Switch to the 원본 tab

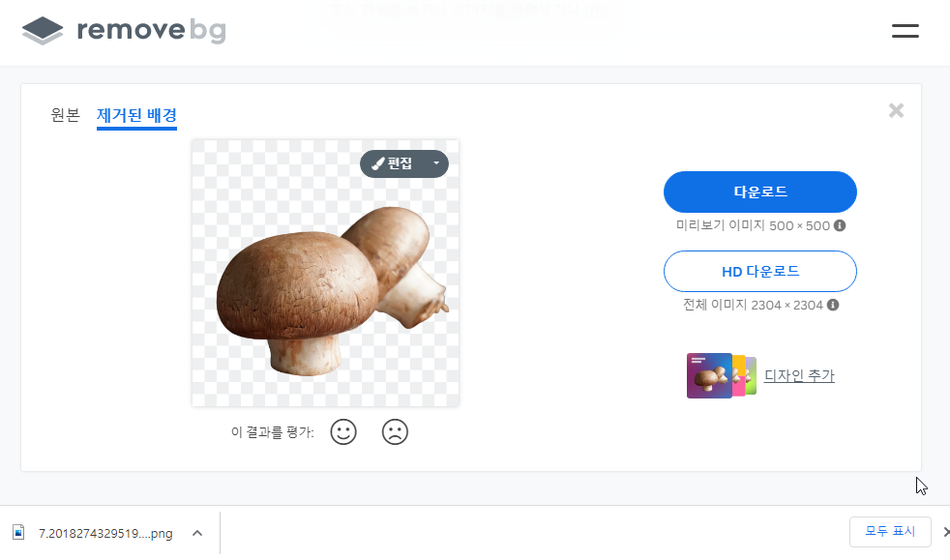tap(66, 114)
